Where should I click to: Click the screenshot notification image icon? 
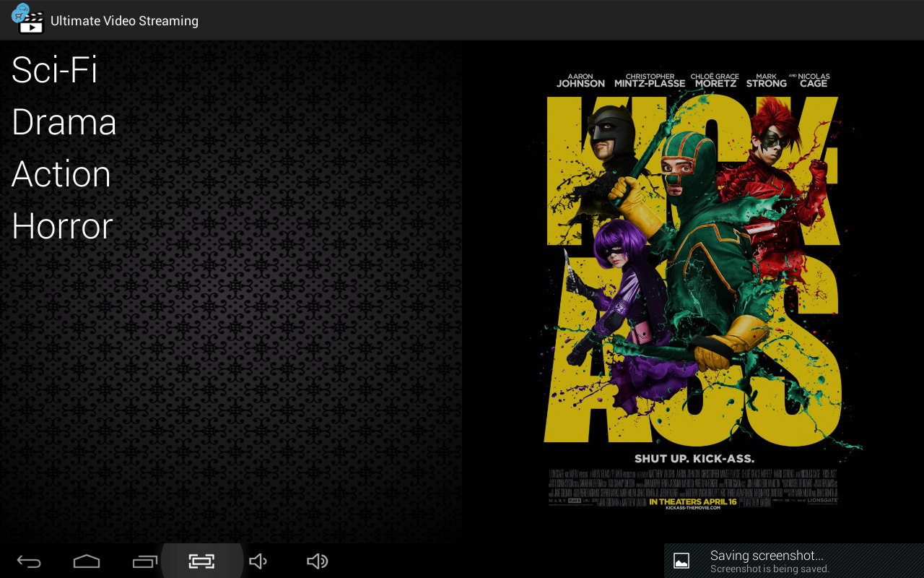point(681,561)
